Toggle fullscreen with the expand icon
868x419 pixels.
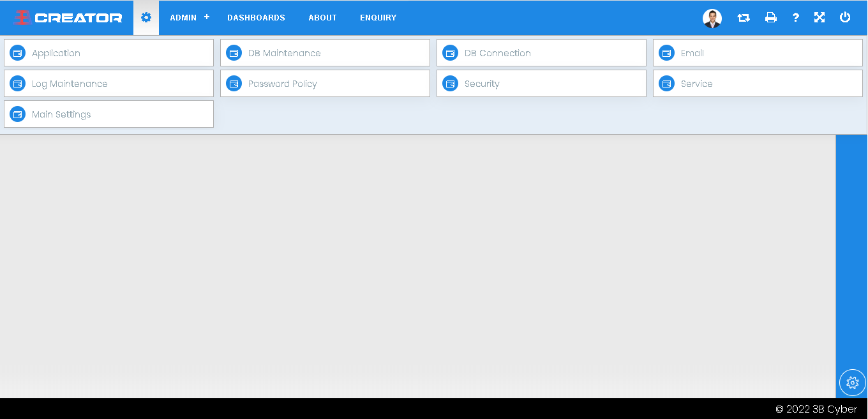coord(819,18)
